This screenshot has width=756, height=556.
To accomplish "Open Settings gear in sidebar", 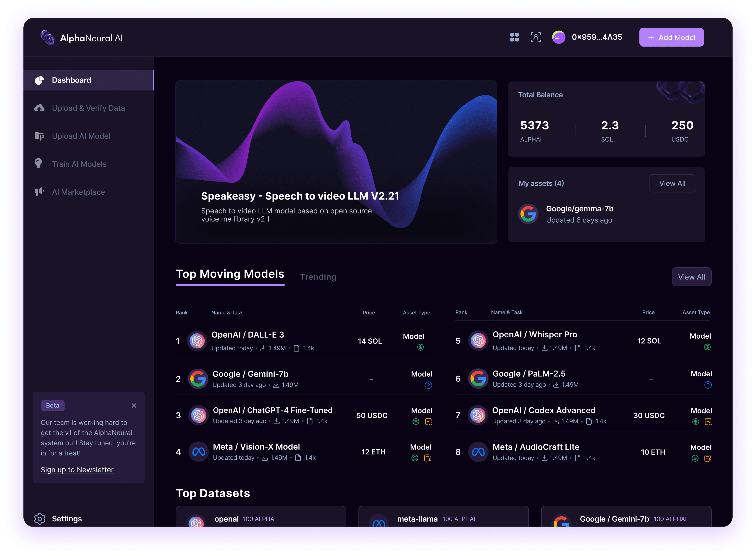I will 40,519.
